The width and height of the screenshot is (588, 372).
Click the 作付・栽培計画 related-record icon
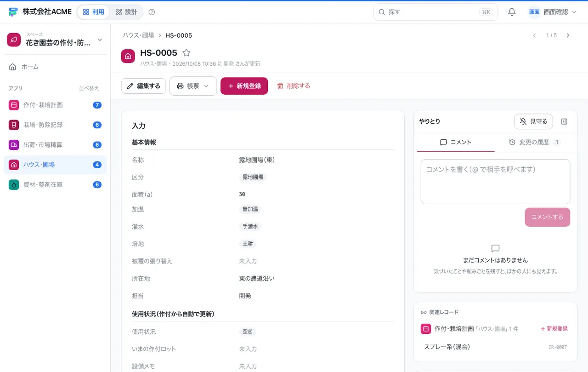click(x=426, y=329)
